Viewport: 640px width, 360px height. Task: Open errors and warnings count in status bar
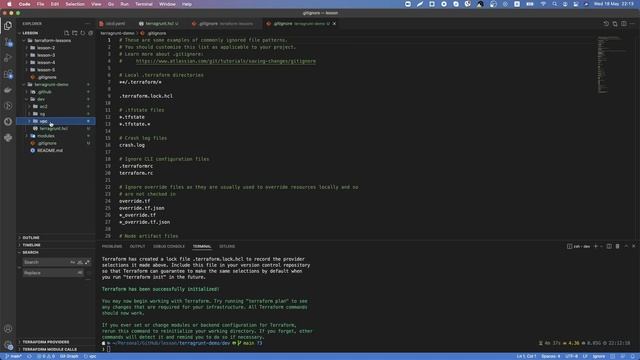[46, 356]
